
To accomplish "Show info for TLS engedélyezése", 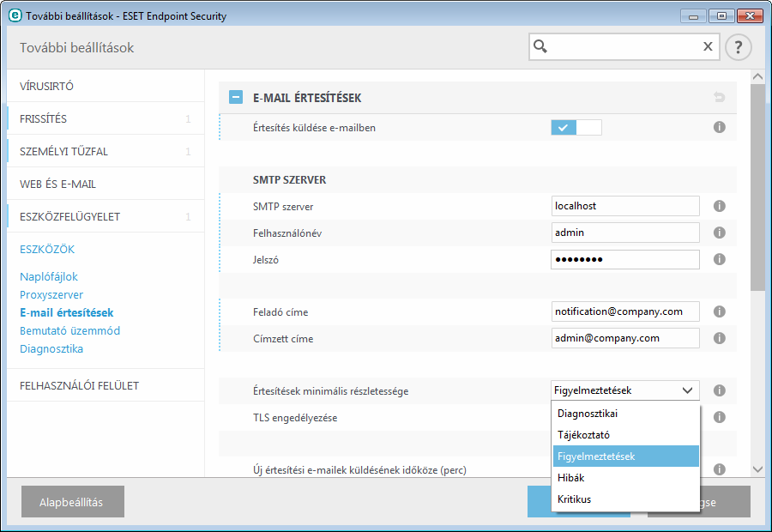I will coord(720,417).
